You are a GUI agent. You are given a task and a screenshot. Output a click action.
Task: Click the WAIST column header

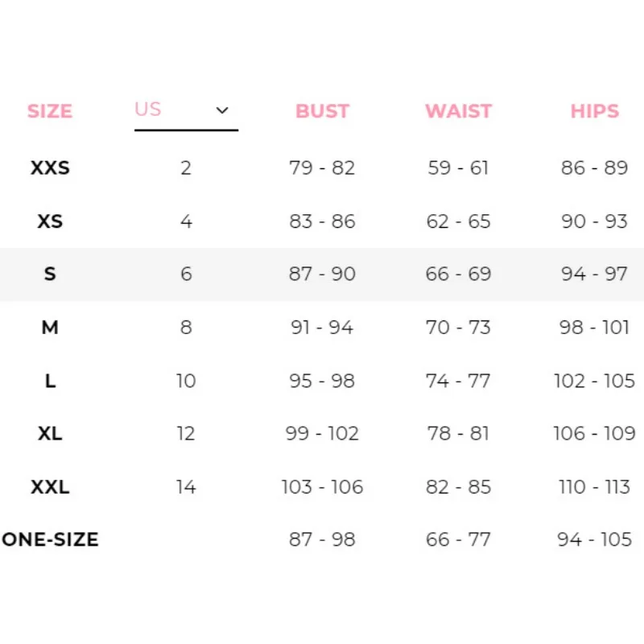[x=458, y=111]
